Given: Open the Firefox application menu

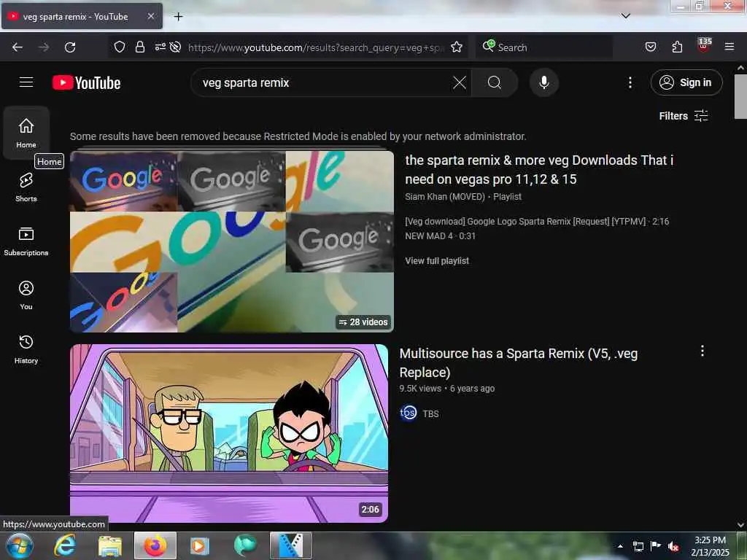Looking at the screenshot, I should pyautogui.click(x=729, y=47).
